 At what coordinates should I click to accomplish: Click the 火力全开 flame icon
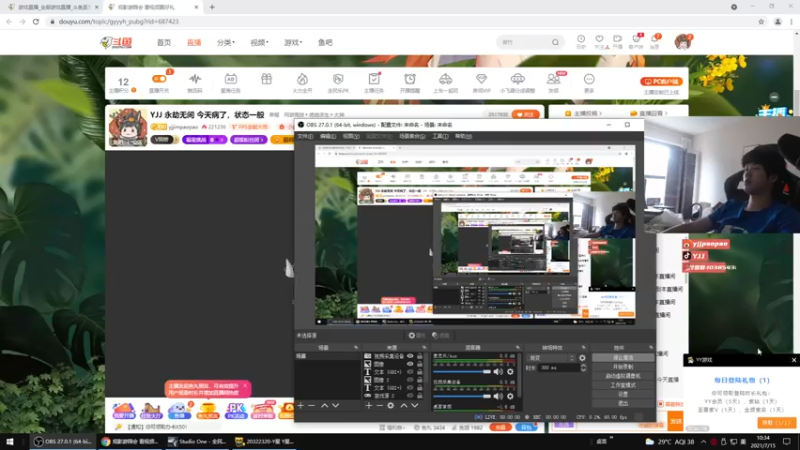point(303,79)
